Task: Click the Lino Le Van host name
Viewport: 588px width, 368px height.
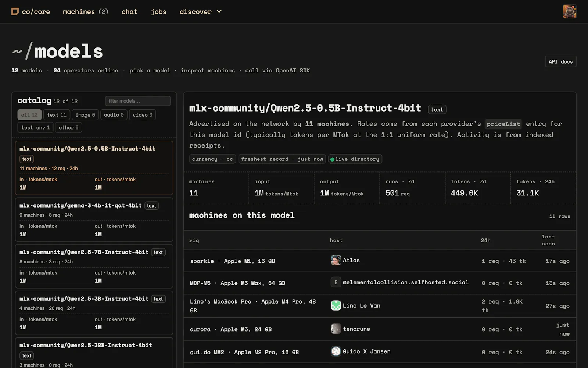Action: pyautogui.click(x=361, y=305)
